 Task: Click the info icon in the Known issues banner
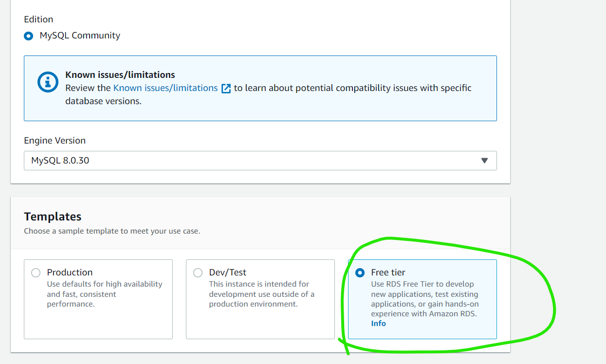47,82
